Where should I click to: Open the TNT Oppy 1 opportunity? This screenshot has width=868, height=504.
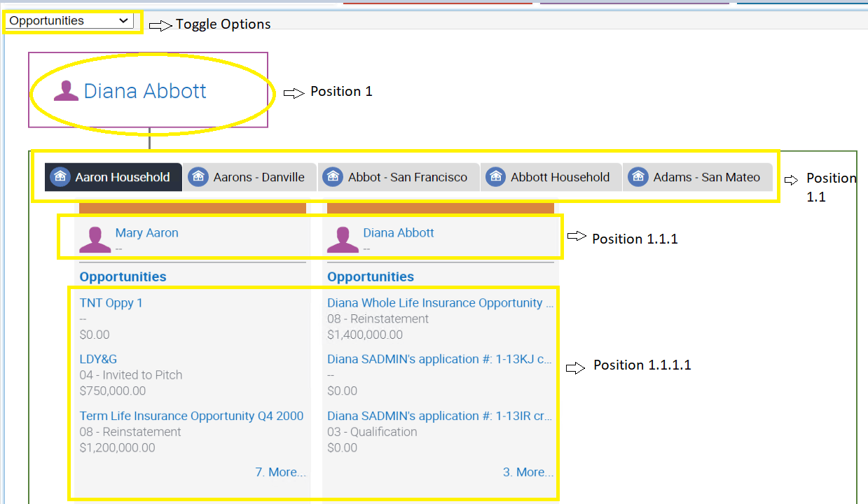(111, 303)
